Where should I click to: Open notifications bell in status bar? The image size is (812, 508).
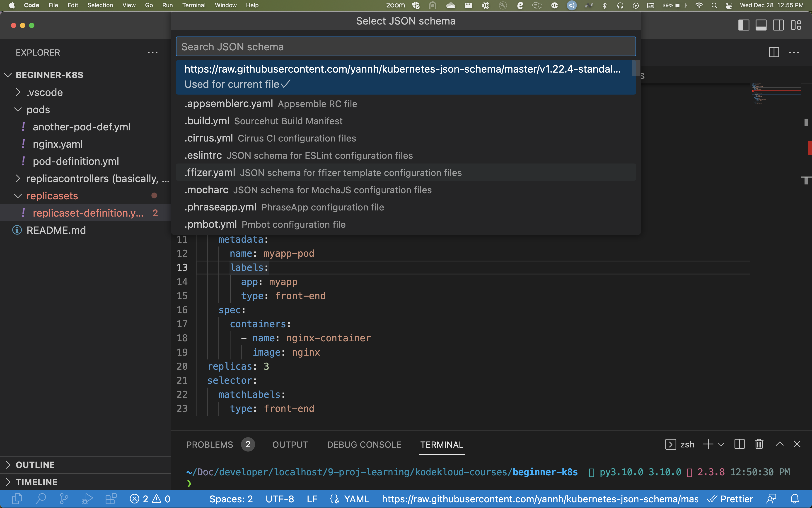click(x=795, y=499)
